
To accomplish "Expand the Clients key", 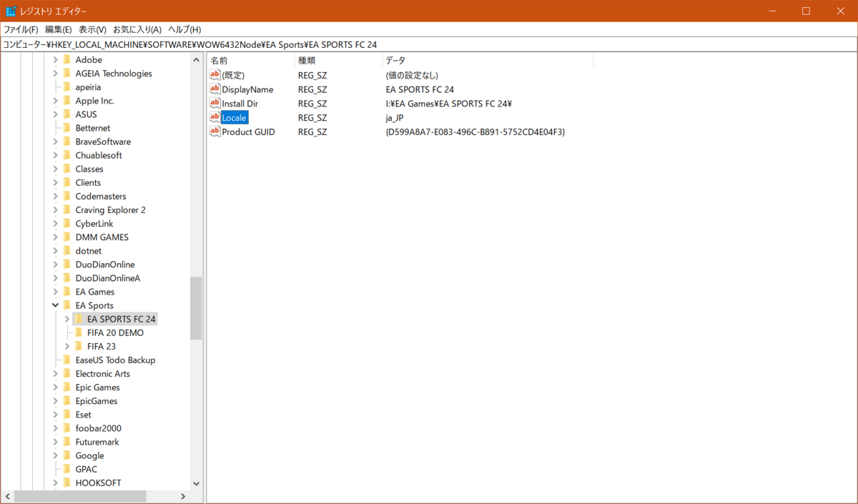I will pyautogui.click(x=55, y=183).
